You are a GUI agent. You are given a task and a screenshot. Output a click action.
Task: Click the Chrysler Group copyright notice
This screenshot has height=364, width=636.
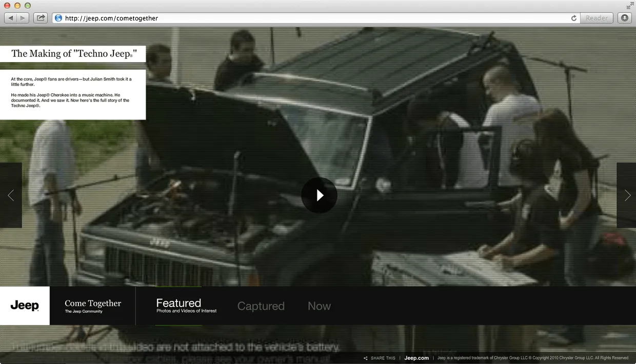coord(533,358)
